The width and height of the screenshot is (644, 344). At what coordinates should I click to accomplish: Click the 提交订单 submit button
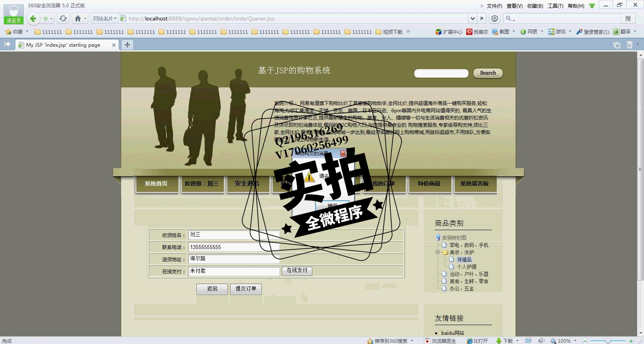(246, 289)
